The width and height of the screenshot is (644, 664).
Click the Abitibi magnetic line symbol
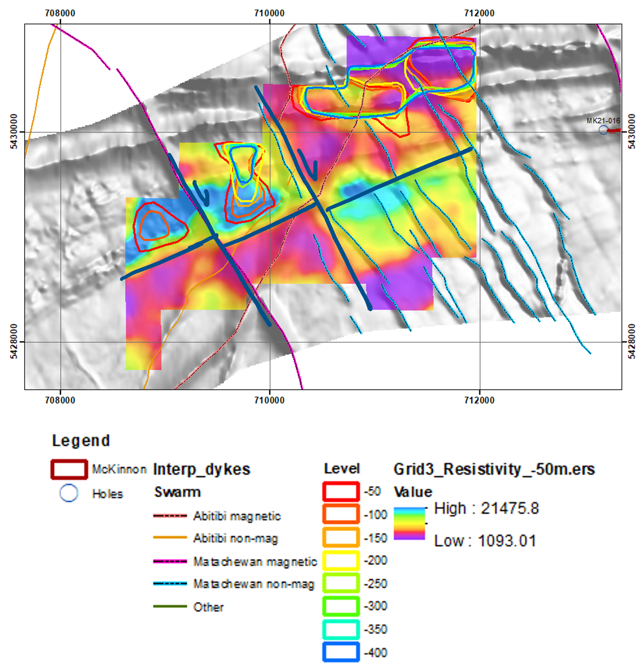[170, 516]
